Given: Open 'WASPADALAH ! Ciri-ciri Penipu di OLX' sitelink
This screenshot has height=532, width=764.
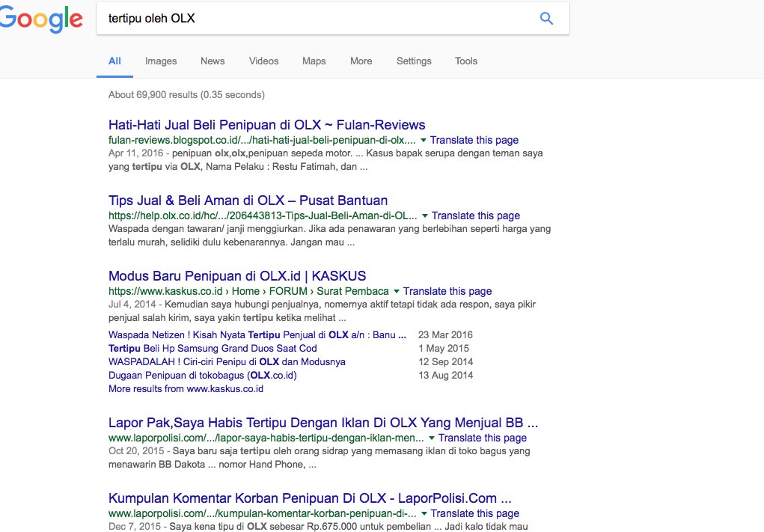Looking at the screenshot, I should [227, 362].
